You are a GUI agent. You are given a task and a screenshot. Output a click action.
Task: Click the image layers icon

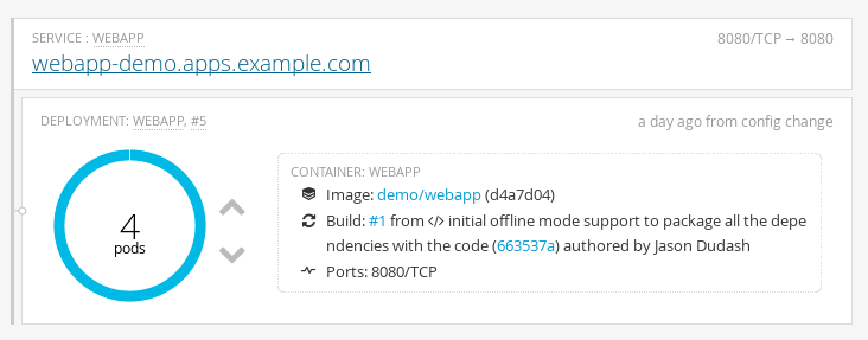308,194
